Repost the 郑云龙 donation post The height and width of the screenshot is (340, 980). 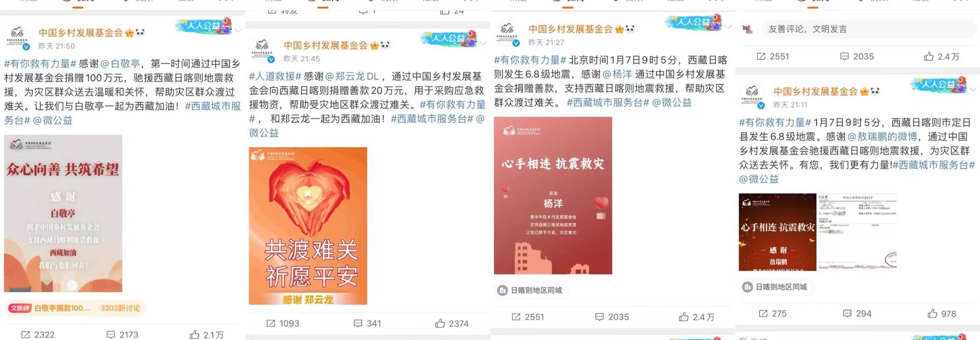pos(282,323)
